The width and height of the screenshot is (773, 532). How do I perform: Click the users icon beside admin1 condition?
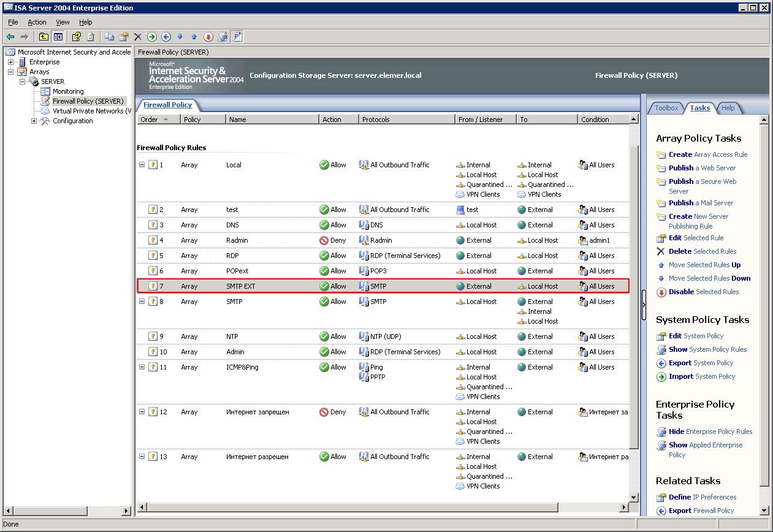(x=583, y=240)
